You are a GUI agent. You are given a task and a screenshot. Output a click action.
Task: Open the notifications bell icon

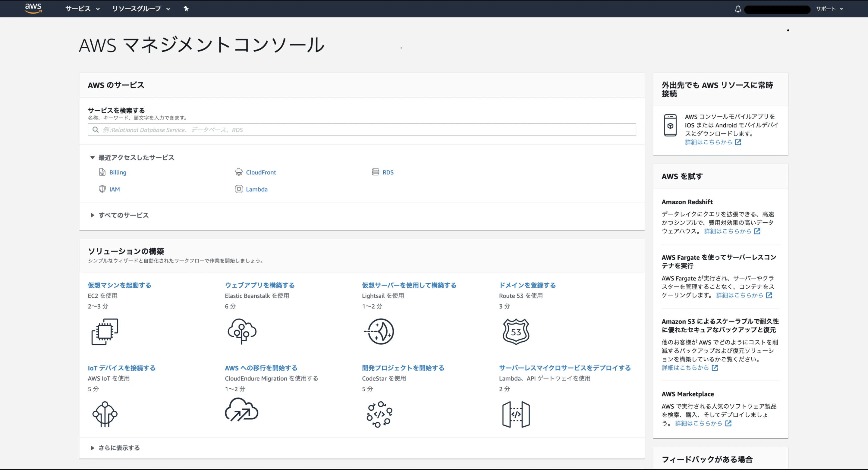(x=738, y=9)
